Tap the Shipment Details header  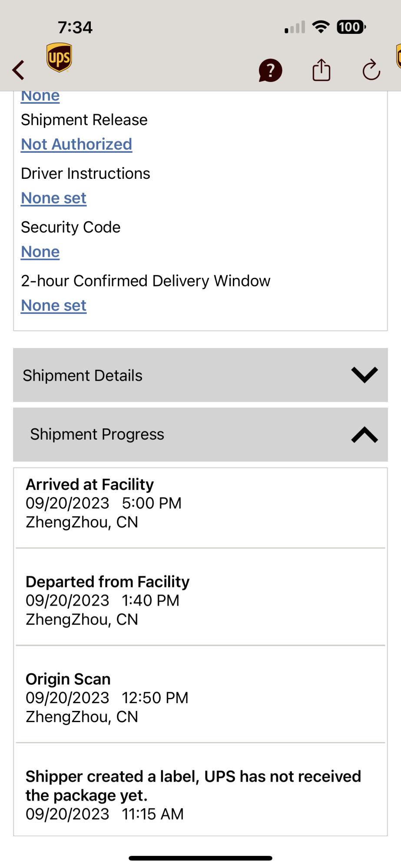tap(83, 375)
